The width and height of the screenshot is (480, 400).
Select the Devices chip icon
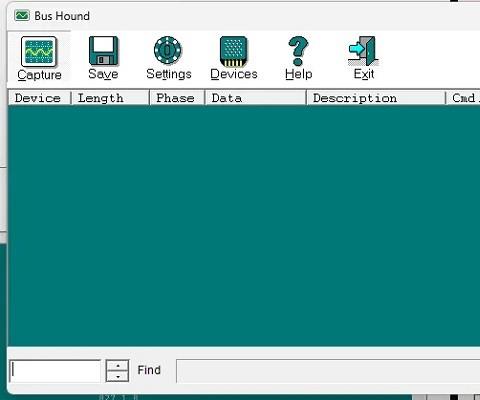[x=234, y=51]
